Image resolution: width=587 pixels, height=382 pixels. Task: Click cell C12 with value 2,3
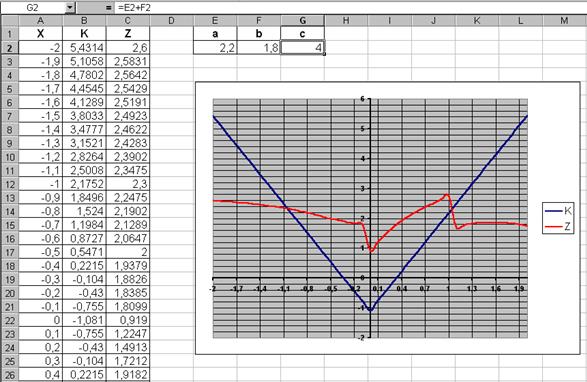point(128,184)
